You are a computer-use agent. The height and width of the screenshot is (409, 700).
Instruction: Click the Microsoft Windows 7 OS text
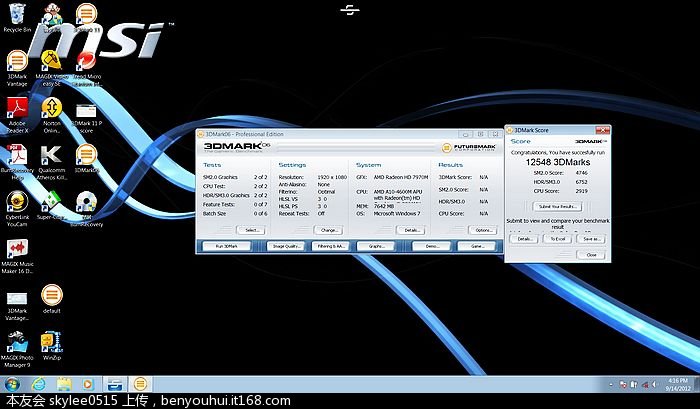397,213
